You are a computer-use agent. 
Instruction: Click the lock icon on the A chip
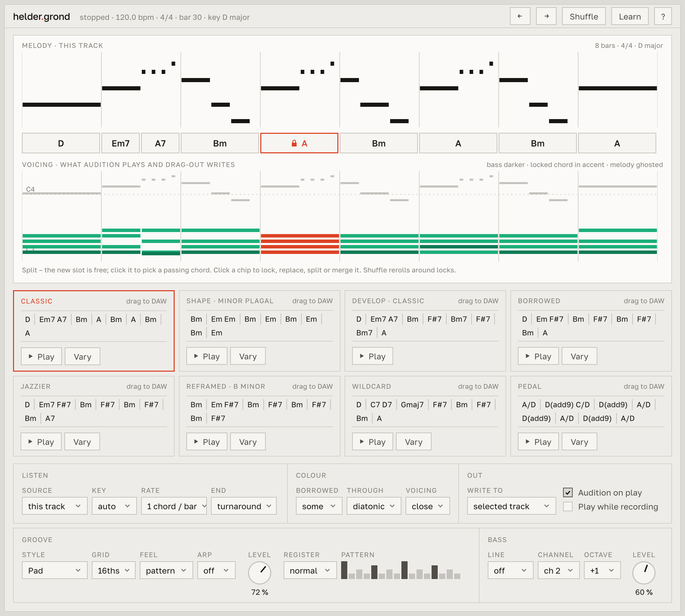(x=294, y=143)
